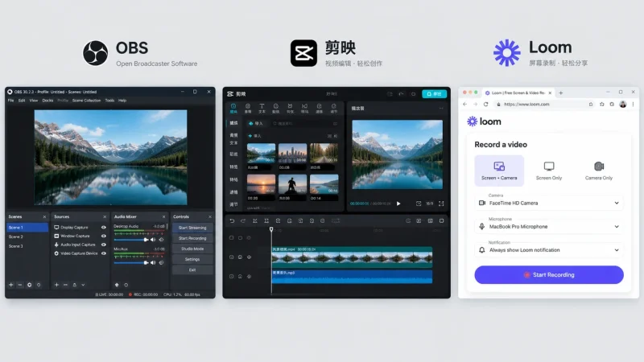Remove scene with minus icon in Scenes panel

(x=19, y=285)
